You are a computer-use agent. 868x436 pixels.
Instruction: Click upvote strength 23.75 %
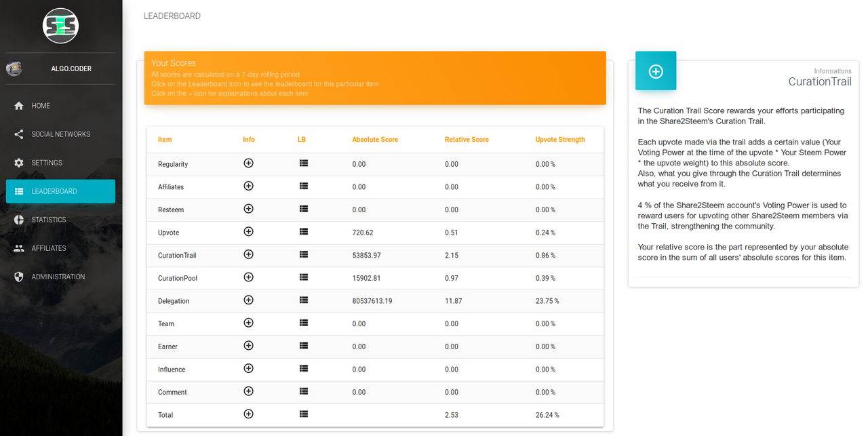(x=547, y=301)
